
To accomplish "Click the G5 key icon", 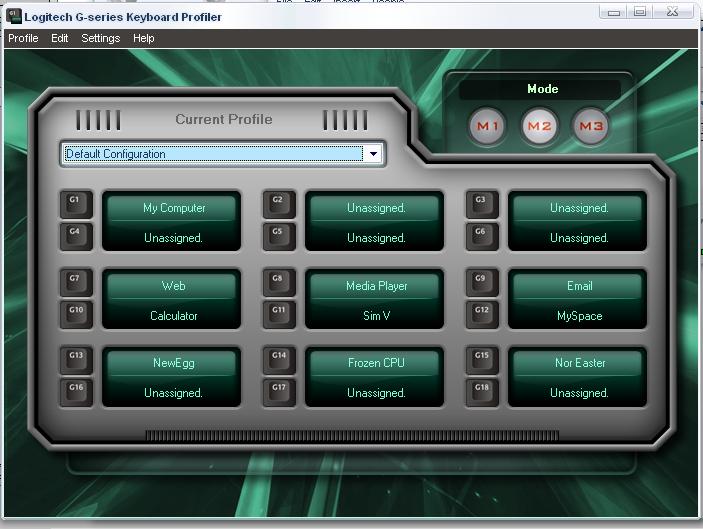I will tap(279, 236).
